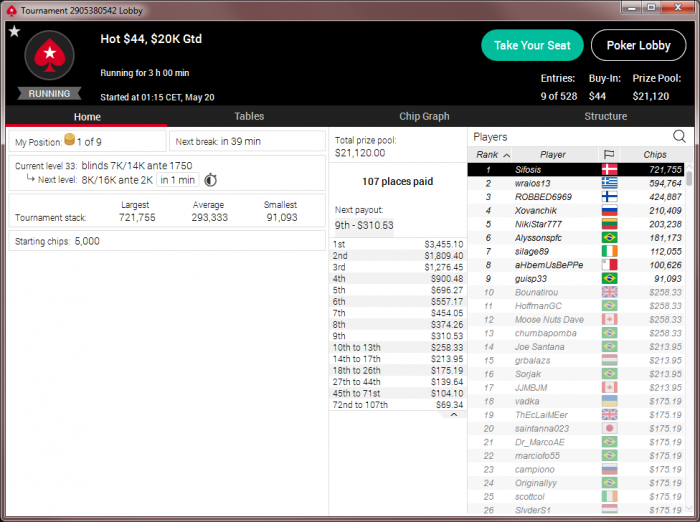Image resolution: width=700 pixels, height=522 pixels.
Task: Click the flag column header icon
Action: [609, 155]
